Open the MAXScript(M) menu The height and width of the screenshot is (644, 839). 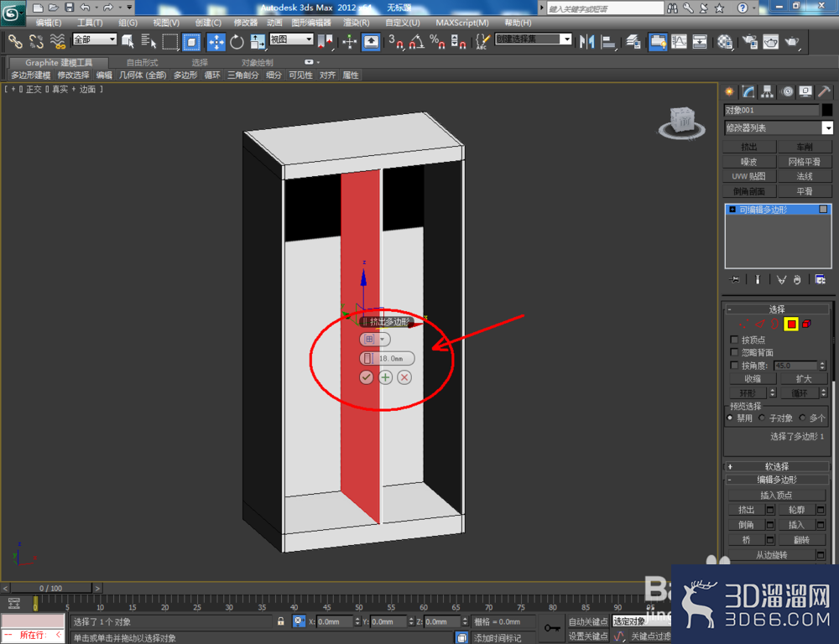462,23
